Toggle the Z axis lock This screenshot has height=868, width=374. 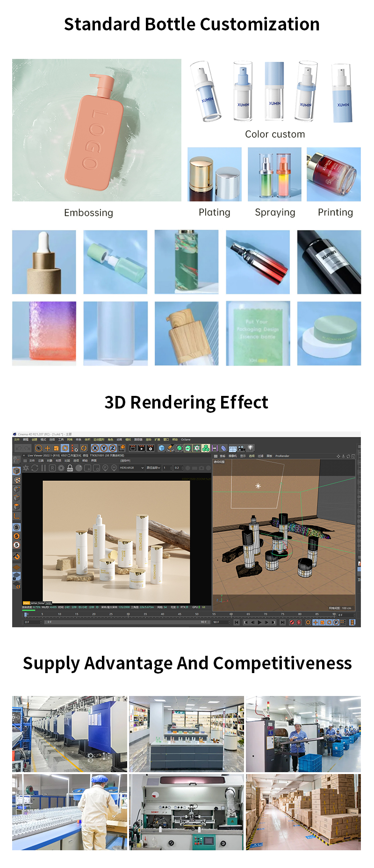pos(113,448)
